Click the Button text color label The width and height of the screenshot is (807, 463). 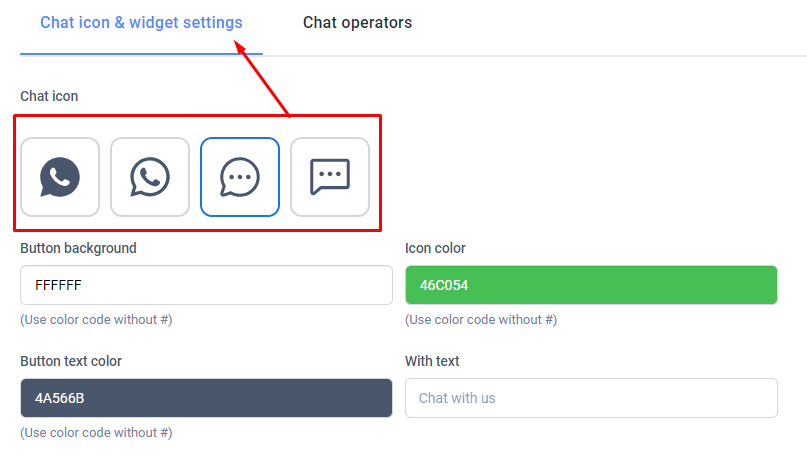pyautogui.click(x=71, y=361)
